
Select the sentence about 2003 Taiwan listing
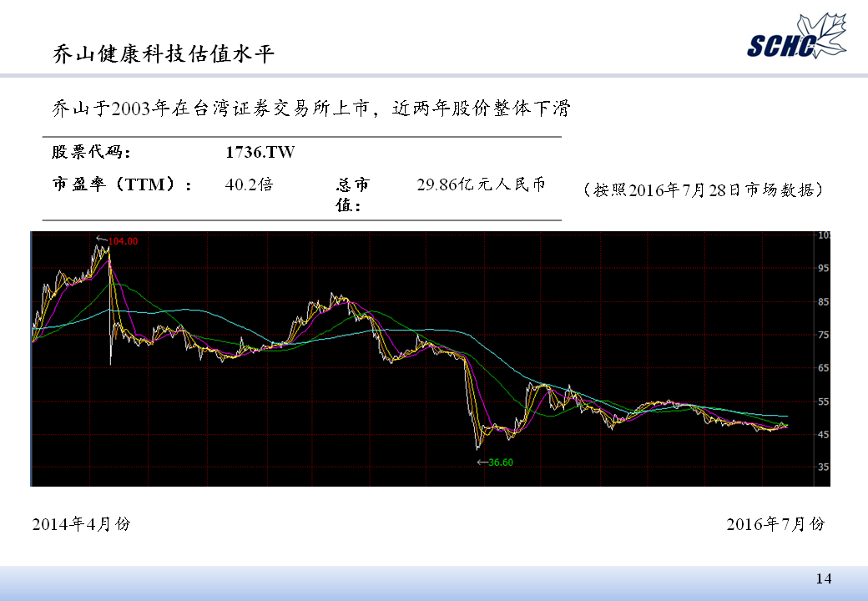pyautogui.click(x=310, y=109)
